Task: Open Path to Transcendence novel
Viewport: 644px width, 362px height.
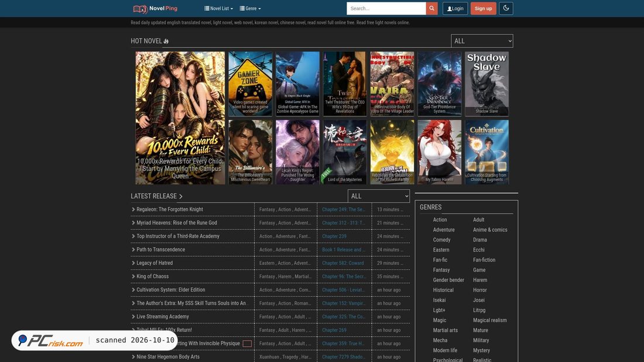Action: coord(160,250)
